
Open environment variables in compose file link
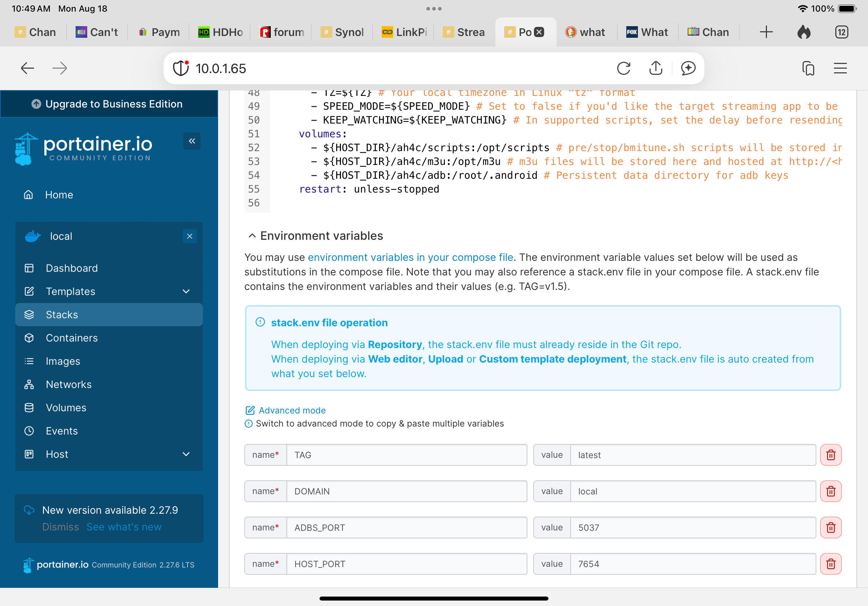click(410, 257)
